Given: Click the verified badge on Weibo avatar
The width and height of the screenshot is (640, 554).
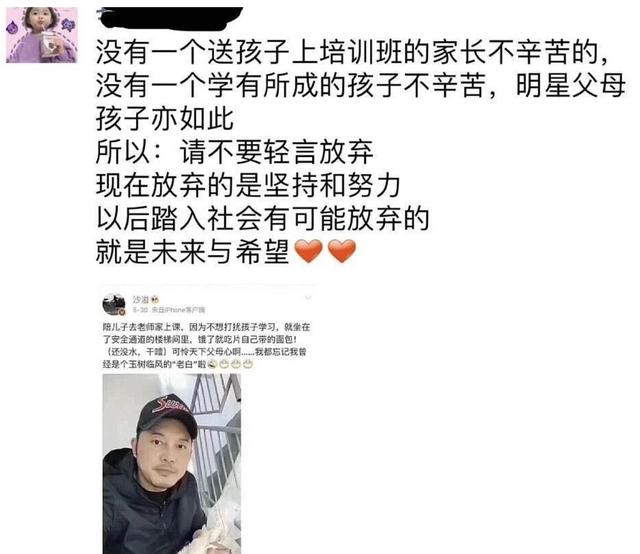Looking at the screenshot, I should (x=122, y=312).
